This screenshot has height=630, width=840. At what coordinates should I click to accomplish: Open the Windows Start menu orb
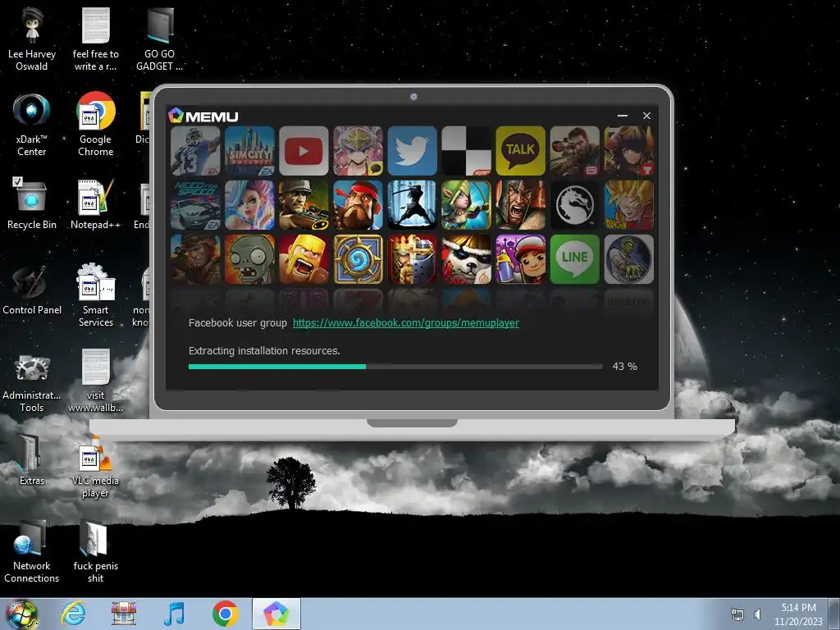click(22, 614)
